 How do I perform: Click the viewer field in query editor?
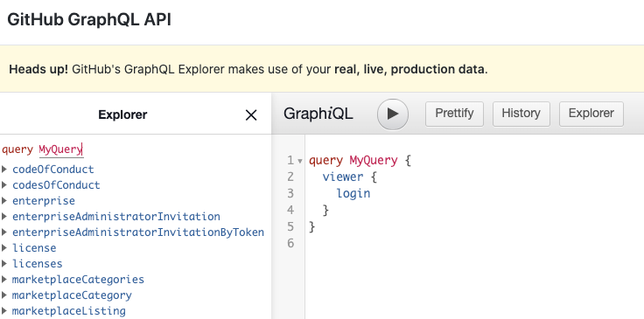(343, 177)
